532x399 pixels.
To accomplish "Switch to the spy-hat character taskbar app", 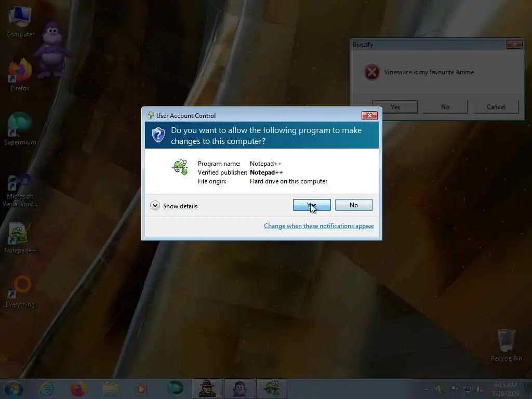I will pos(207,389).
